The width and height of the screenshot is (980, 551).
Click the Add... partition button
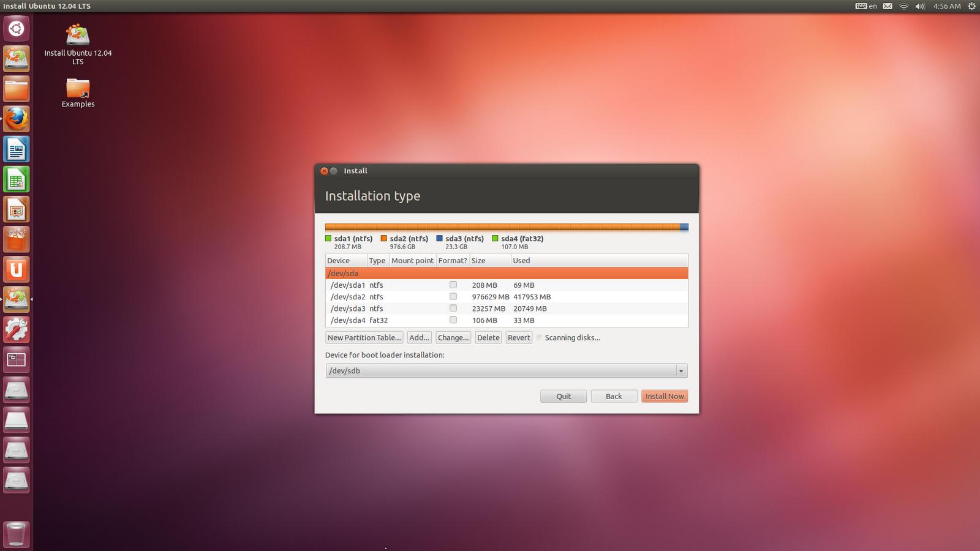click(x=420, y=337)
